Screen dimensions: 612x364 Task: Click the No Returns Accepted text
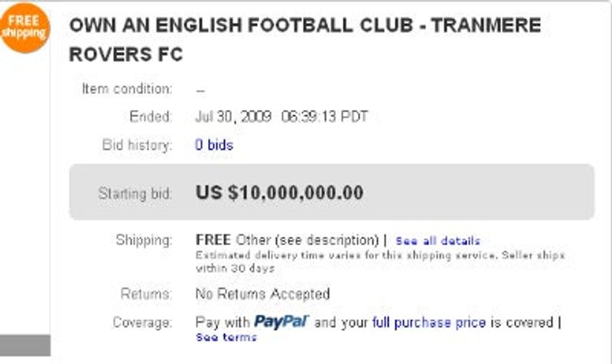pos(262,294)
